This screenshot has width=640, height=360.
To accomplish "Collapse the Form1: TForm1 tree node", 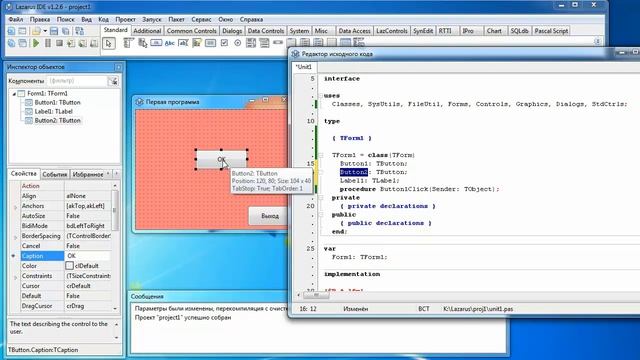I will pos(14,94).
